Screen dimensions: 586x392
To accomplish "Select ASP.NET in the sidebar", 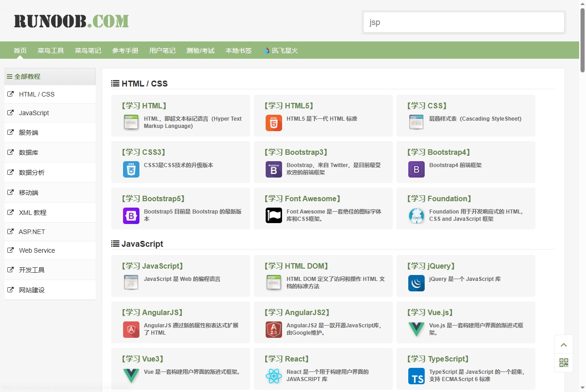I will click(x=50, y=232).
